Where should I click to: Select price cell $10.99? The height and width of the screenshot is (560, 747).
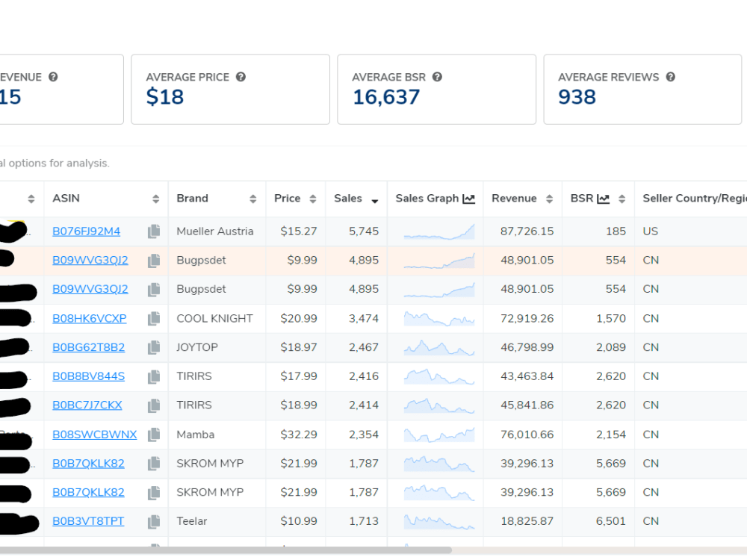pyautogui.click(x=299, y=521)
